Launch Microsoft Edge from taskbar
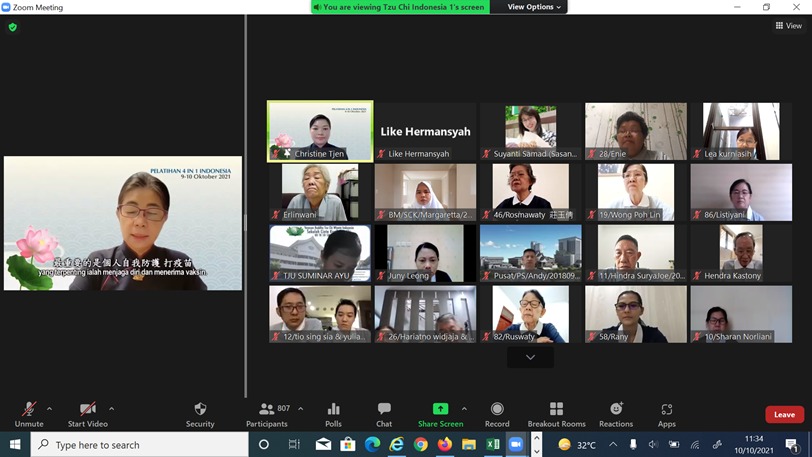This screenshot has height=457, width=812. tap(372, 445)
